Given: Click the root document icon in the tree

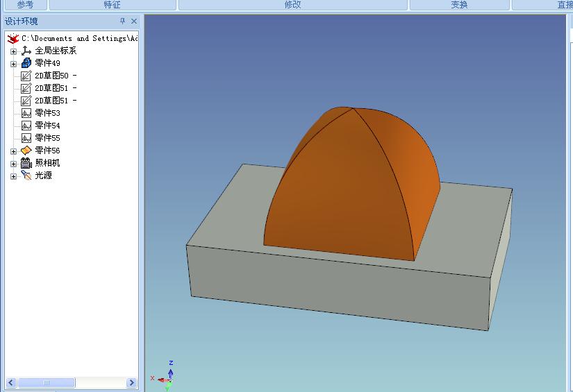Looking at the screenshot, I should point(13,39).
